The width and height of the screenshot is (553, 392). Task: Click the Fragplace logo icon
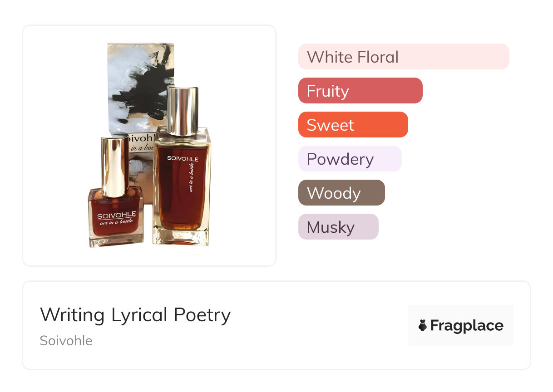(x=423, y=325)
